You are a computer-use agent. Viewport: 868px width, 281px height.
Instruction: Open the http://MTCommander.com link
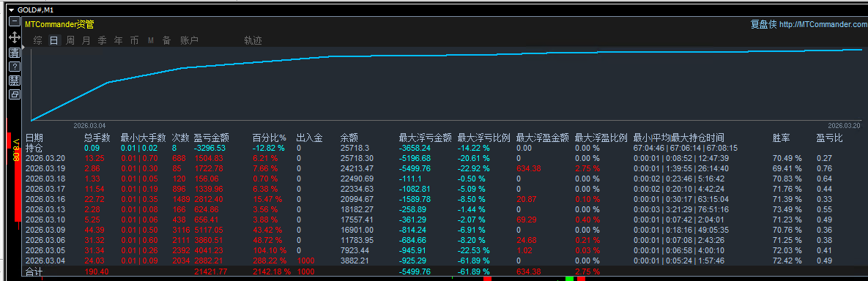click(823, 24)
